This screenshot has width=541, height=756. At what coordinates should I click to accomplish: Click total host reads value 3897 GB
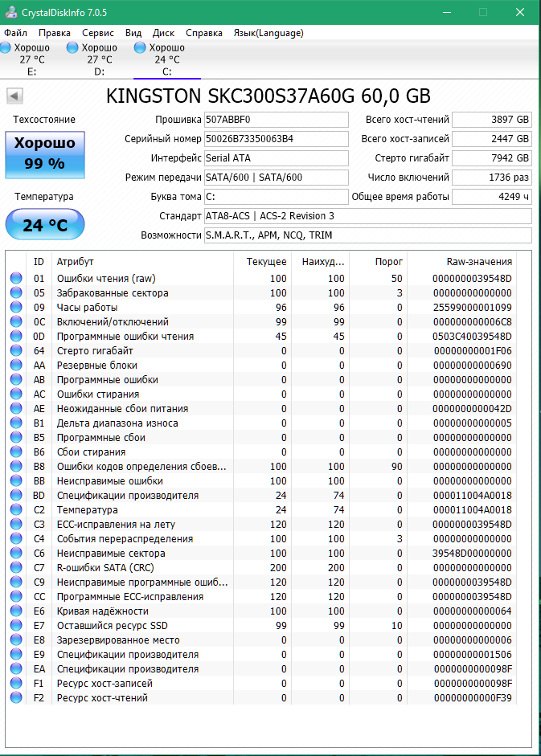pyautogui.click(x=492, y=120)
